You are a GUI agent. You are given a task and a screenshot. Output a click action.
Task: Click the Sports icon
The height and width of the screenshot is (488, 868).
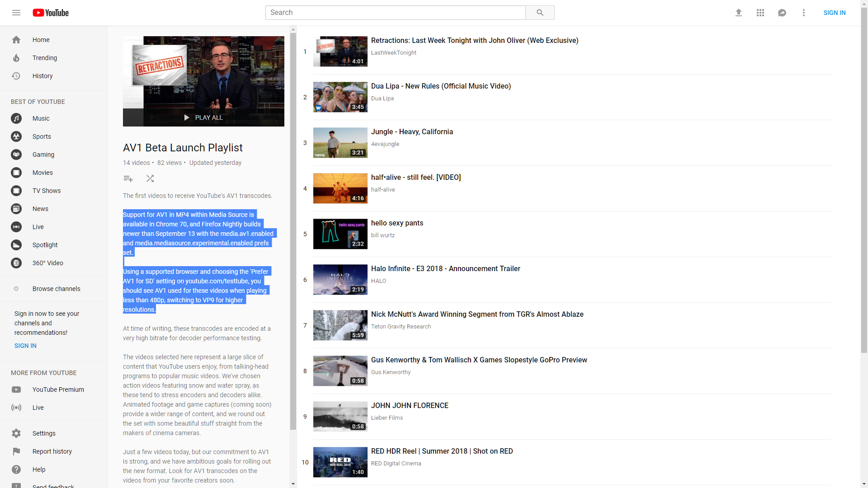16,136
